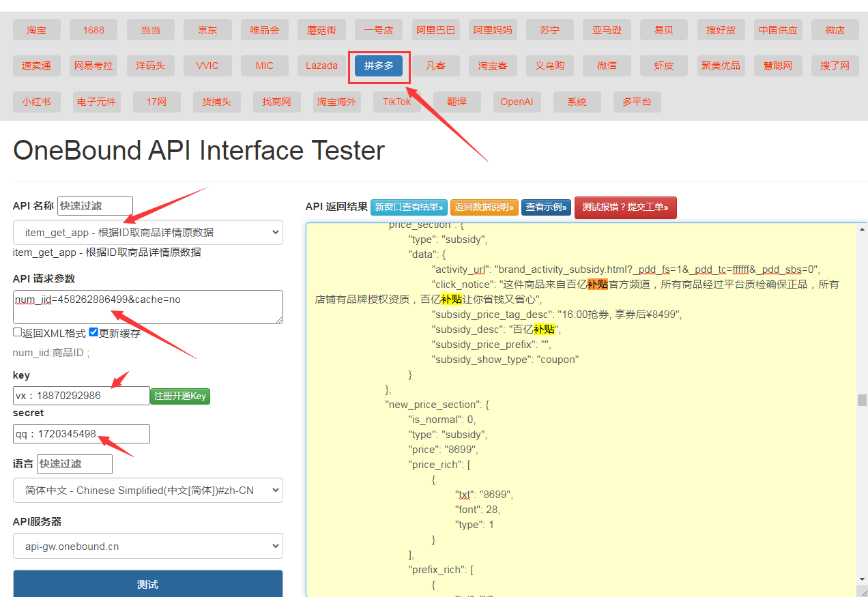Open the 慧聪网 tab
Viewport: 868px width, 597px height.
778,65
